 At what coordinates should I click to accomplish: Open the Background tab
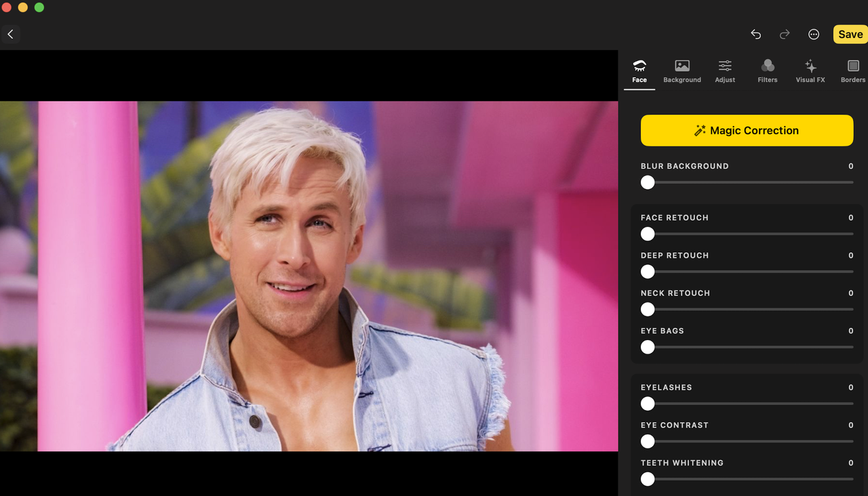coord(682,72)
